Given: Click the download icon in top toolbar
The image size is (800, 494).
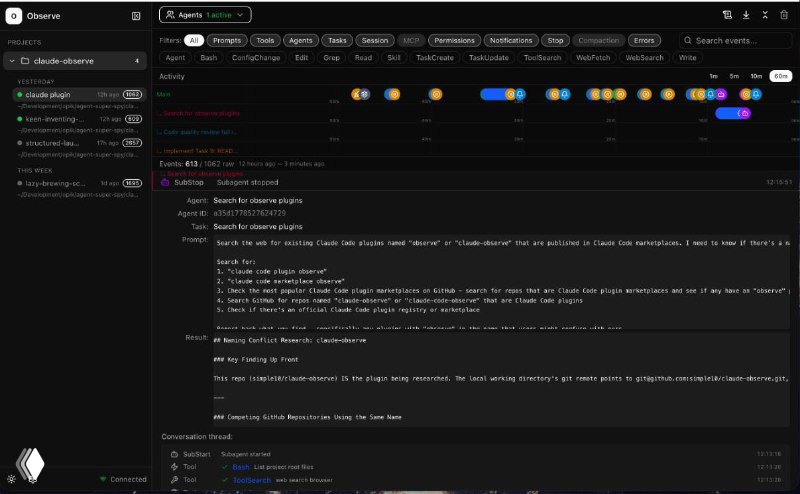Looking at the screenshot, I should (x=746, y=15).
